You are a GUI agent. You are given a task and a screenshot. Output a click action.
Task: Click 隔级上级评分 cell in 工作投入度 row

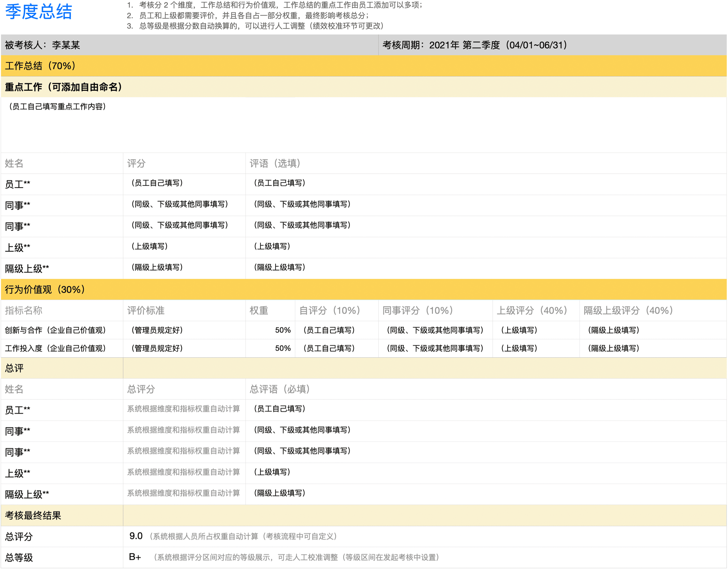click(653, 348)
